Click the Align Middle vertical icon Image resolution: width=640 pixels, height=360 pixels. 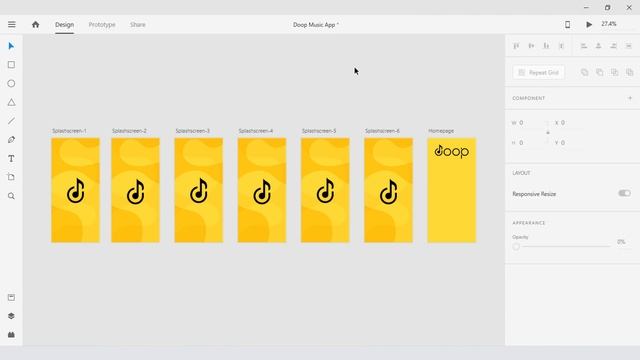pyautogui.click(x=531, y=46)
